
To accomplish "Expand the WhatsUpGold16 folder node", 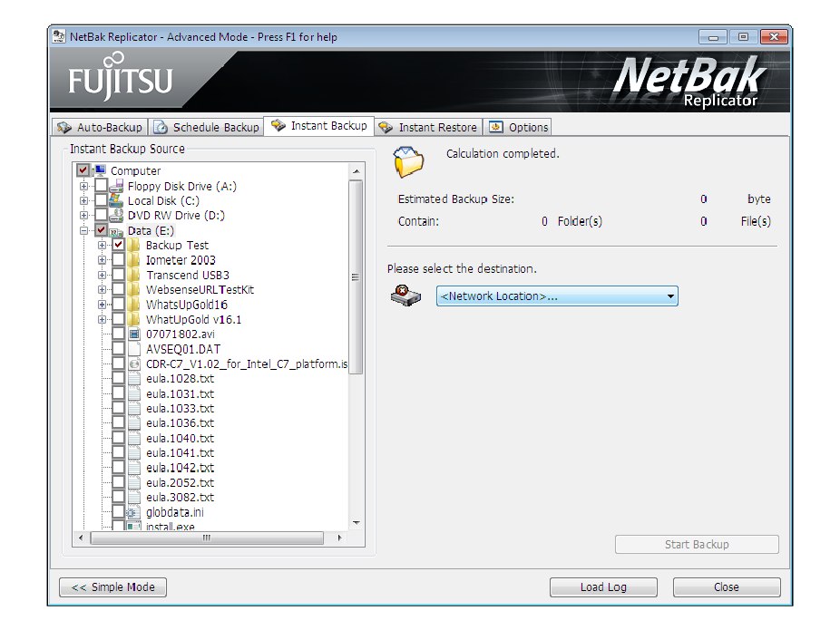I will (102, 305).
